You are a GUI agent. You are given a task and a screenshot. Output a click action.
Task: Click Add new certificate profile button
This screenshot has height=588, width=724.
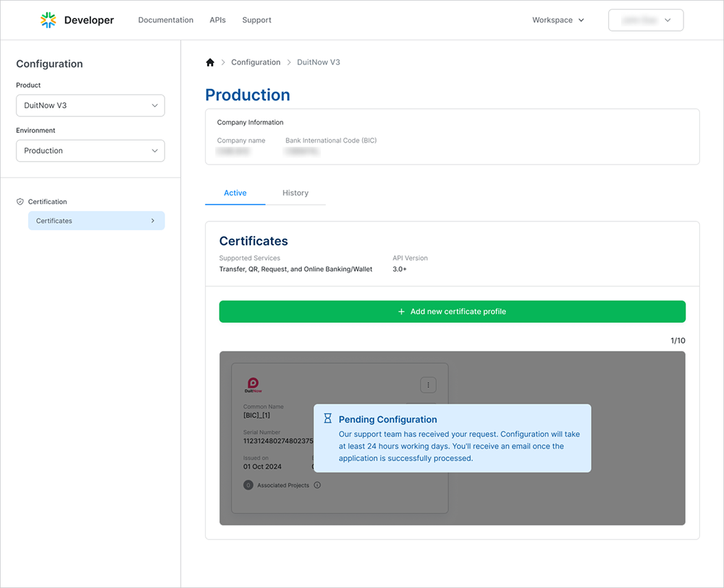pos(452,311)
